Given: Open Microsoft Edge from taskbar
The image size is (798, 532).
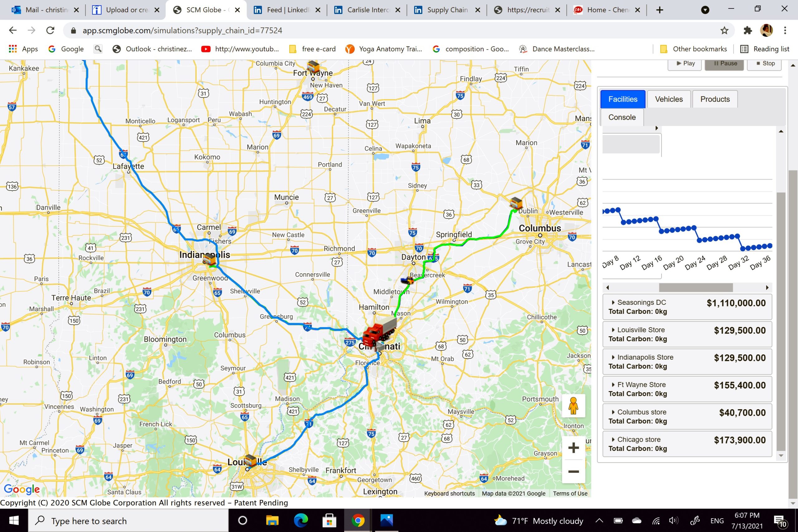Looking at the screenshot, I should point(300,520).
